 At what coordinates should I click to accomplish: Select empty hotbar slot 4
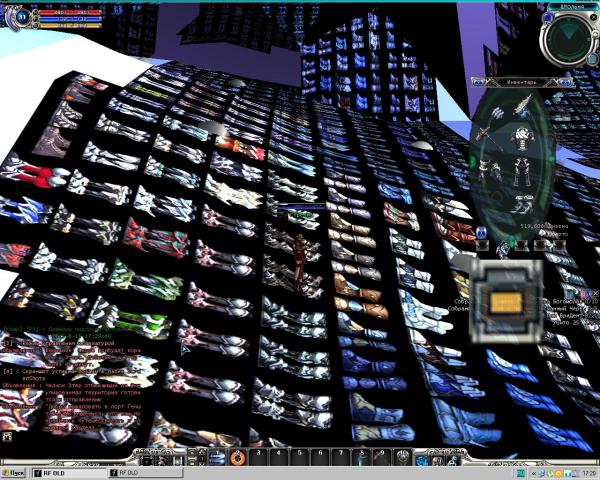[279, 457]
